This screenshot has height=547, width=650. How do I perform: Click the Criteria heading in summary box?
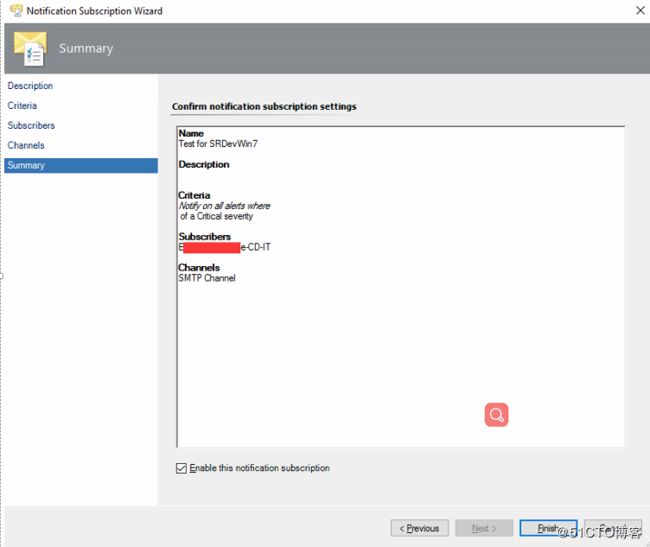pos(194,195)
